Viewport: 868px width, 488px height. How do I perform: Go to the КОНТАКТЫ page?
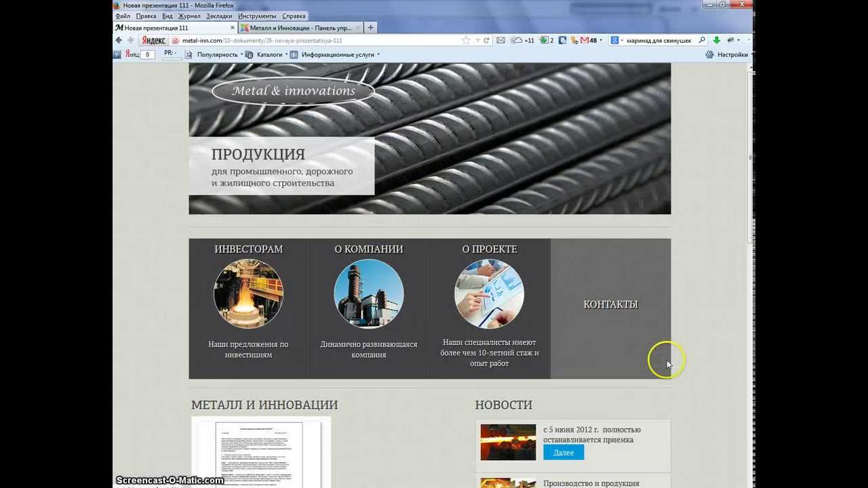(x=611, y=304)
